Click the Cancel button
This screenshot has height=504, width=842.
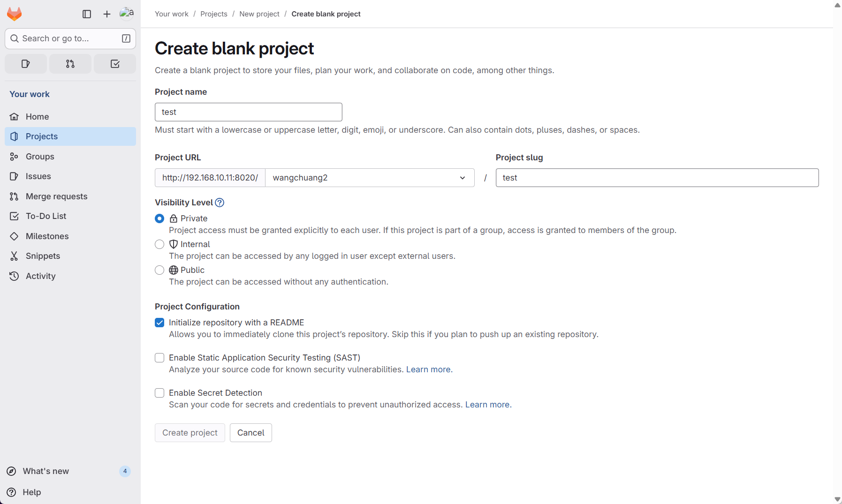click(251, 433)
